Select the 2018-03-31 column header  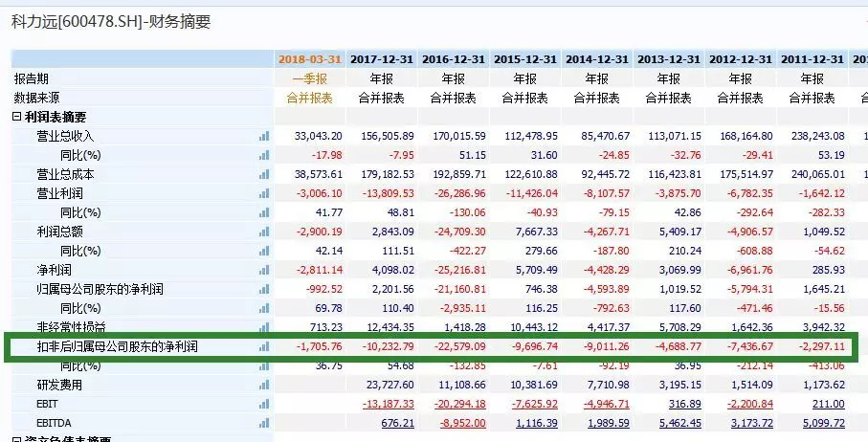click(x=310, y=59)
